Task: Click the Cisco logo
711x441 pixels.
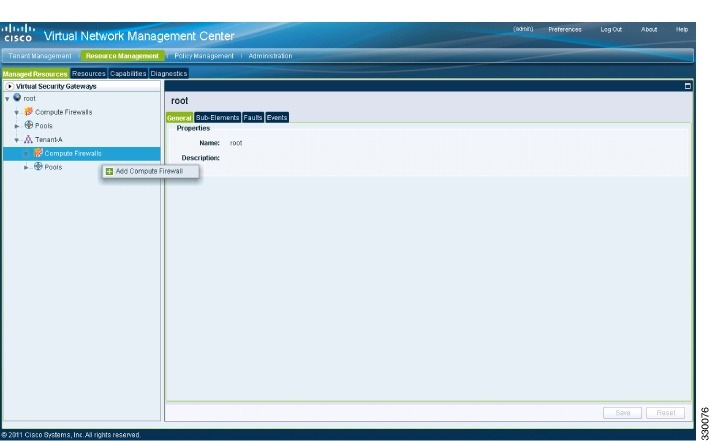Action: coord(18,33)
